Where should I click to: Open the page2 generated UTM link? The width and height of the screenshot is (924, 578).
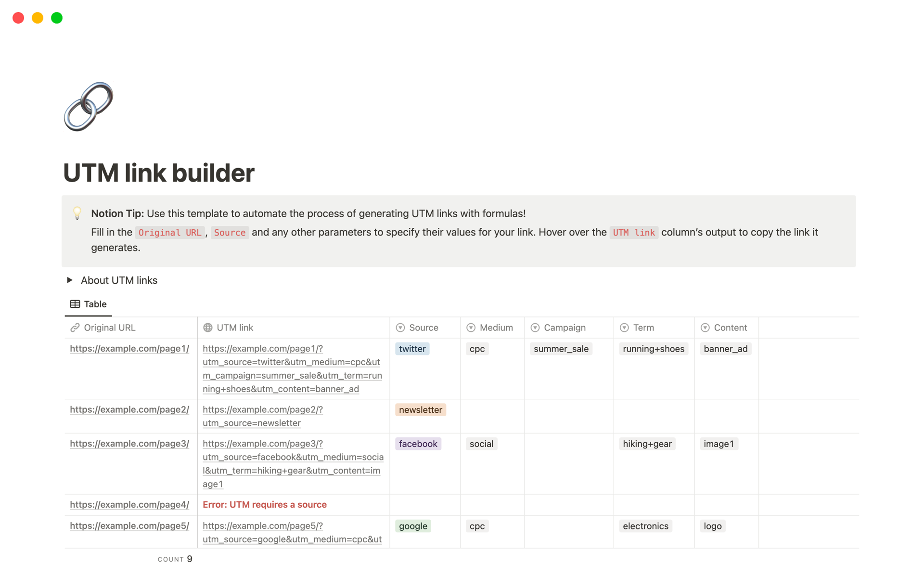pyautogui.click(x=263, y=416)
